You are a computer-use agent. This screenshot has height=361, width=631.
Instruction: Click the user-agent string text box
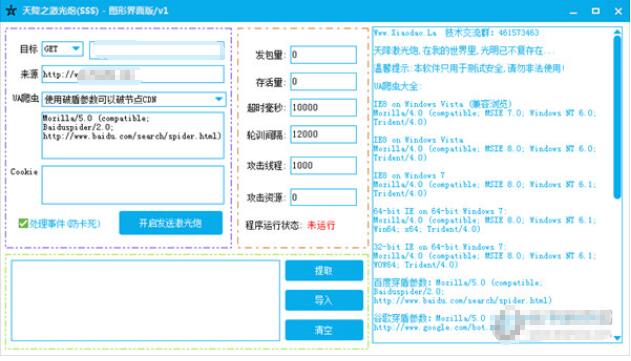point(133,135)
